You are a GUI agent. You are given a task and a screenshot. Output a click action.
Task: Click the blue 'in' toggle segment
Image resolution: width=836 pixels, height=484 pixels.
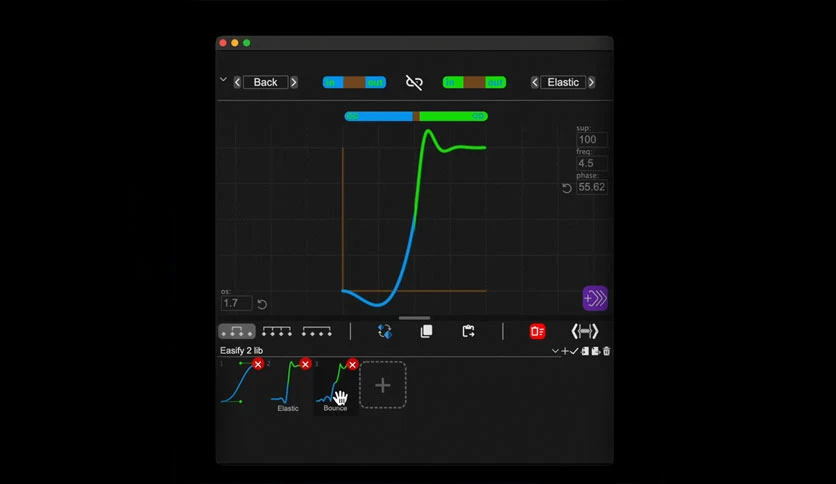pyautogui.click(x=332, y=82)
